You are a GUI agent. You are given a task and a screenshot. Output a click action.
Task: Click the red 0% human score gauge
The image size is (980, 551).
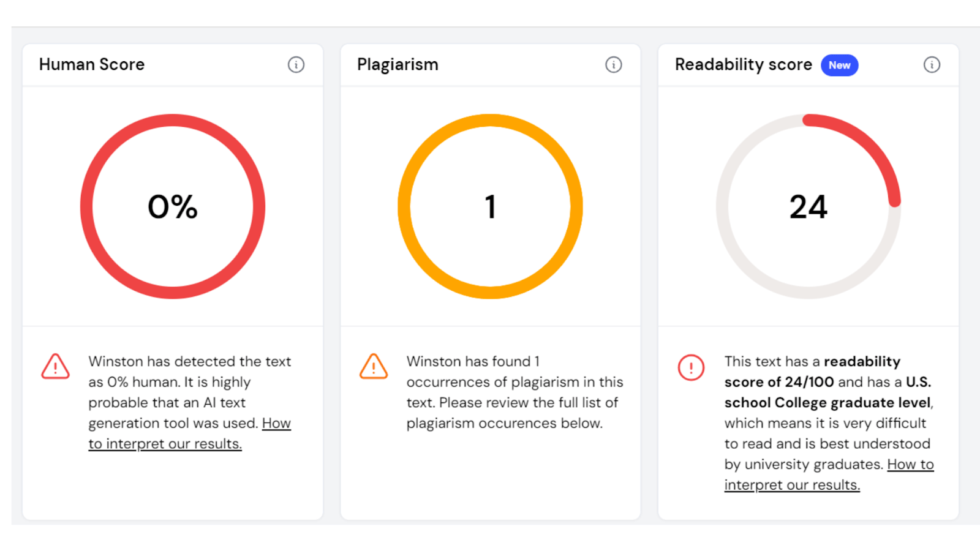(x=173, y=206)
